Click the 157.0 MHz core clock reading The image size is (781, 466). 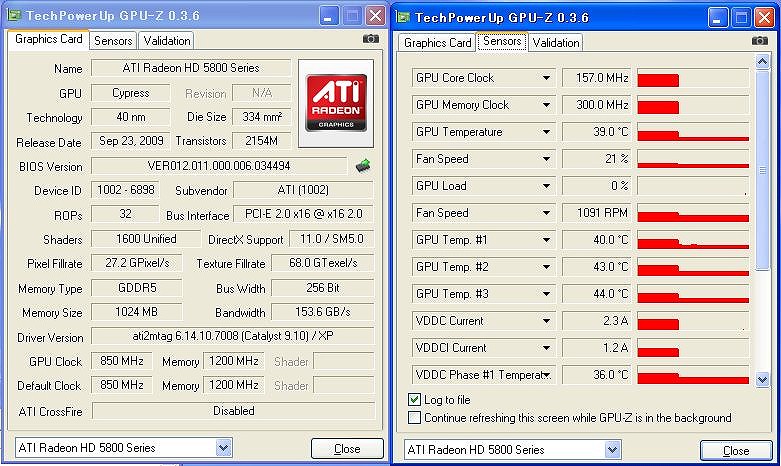[597, 78]
